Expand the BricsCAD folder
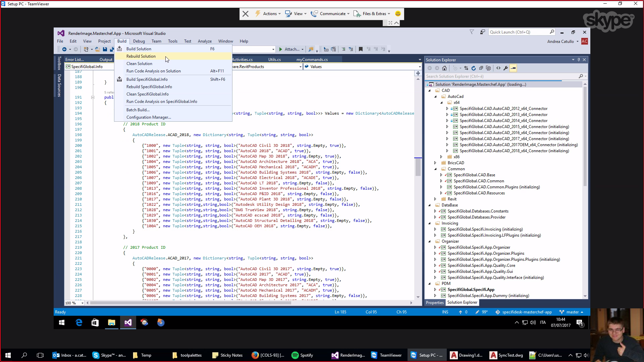This screenshot has width=644, height=362. [435, 163]
